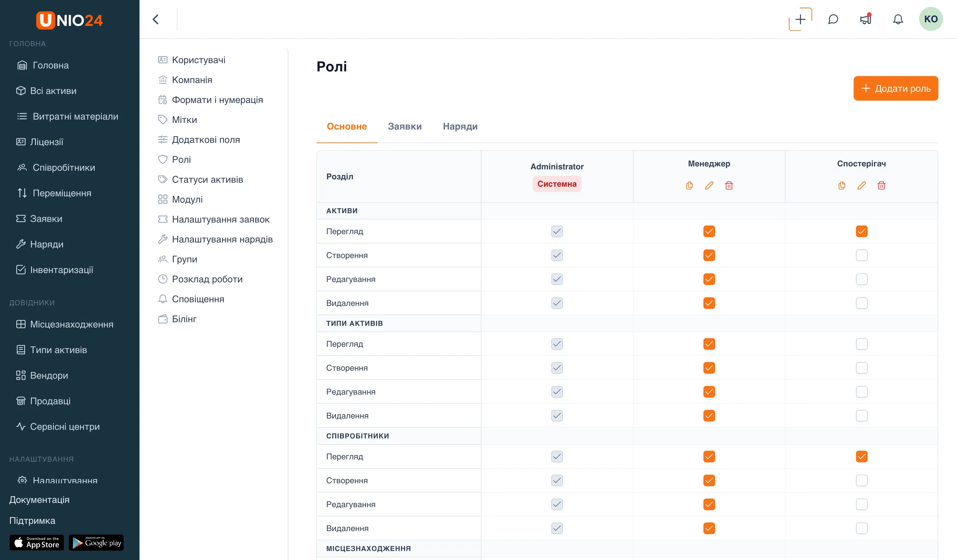Viewport: 957px width, 560px height.
Task: Switch to the Заявки tab
Action: (x=404, y=127)
